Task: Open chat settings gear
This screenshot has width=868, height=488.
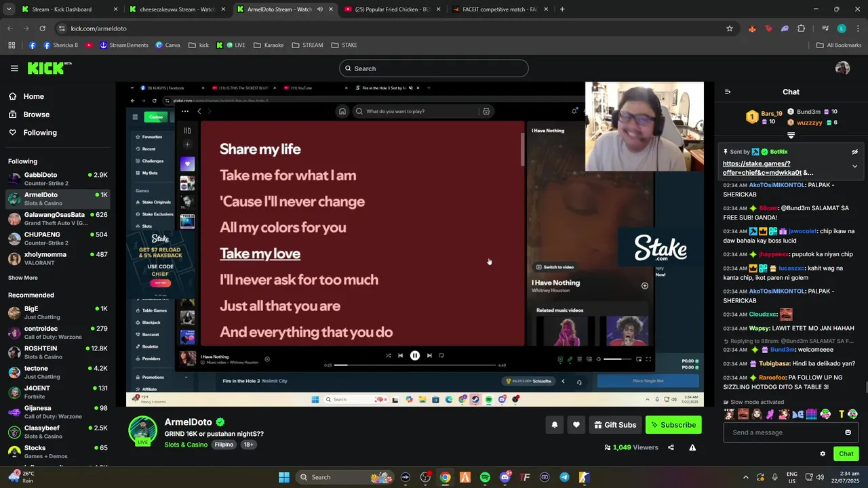Action: [823, 454]
